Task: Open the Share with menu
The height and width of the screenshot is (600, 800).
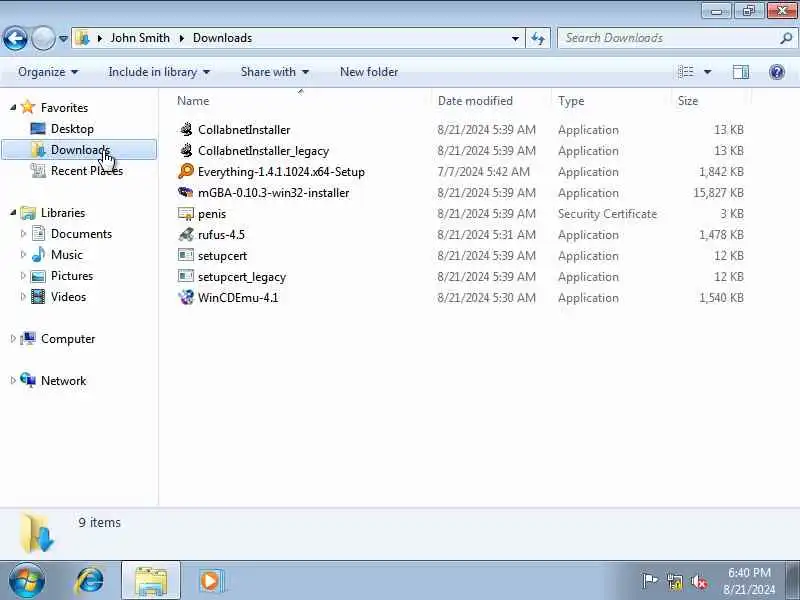Action: pyautogui.click(x=274, y=72)
